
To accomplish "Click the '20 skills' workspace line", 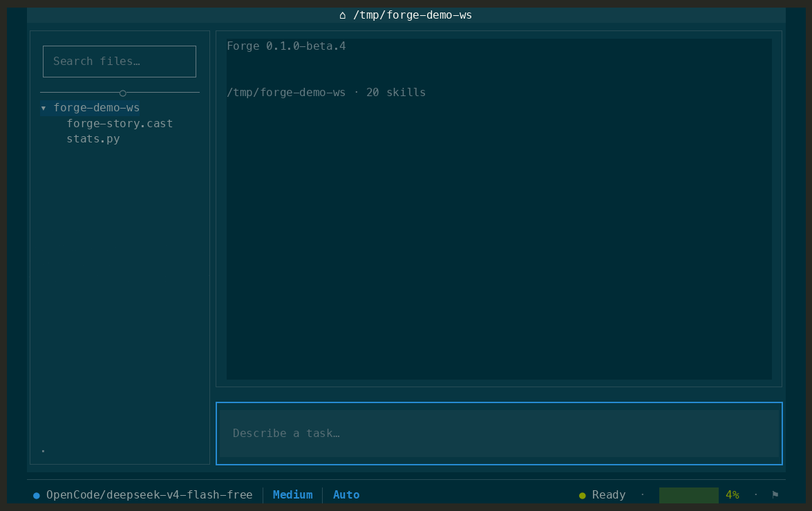I will 326,92.
